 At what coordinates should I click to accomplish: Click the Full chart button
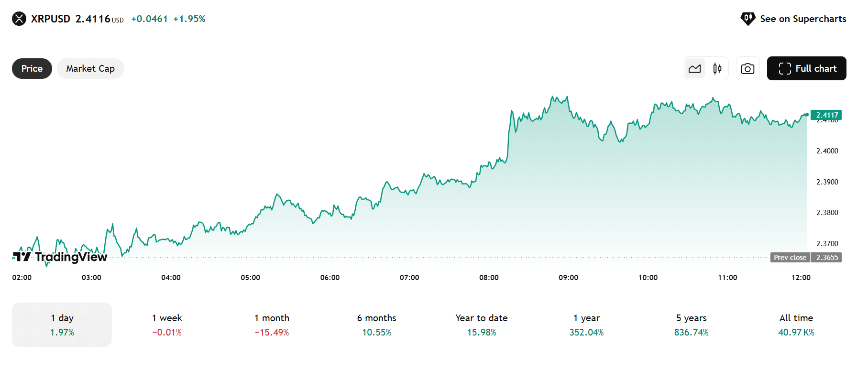(x=806, y=68)
